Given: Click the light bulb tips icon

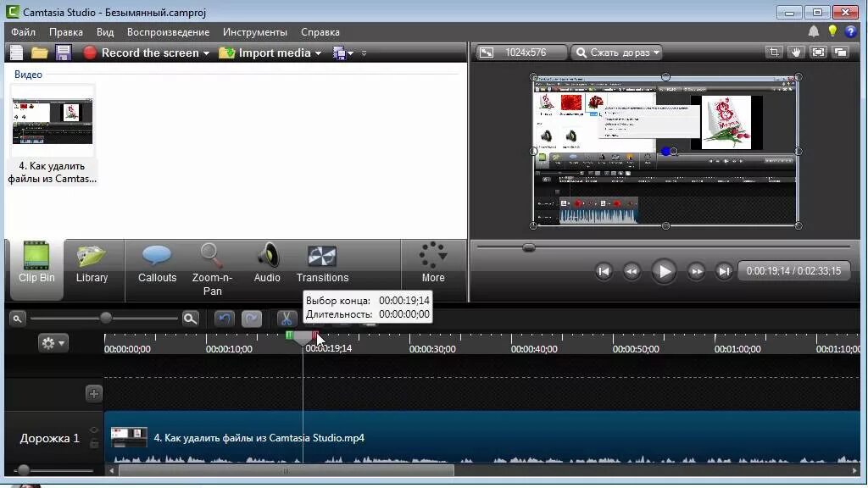Looking at the screenshot, I should coord(832,31).
